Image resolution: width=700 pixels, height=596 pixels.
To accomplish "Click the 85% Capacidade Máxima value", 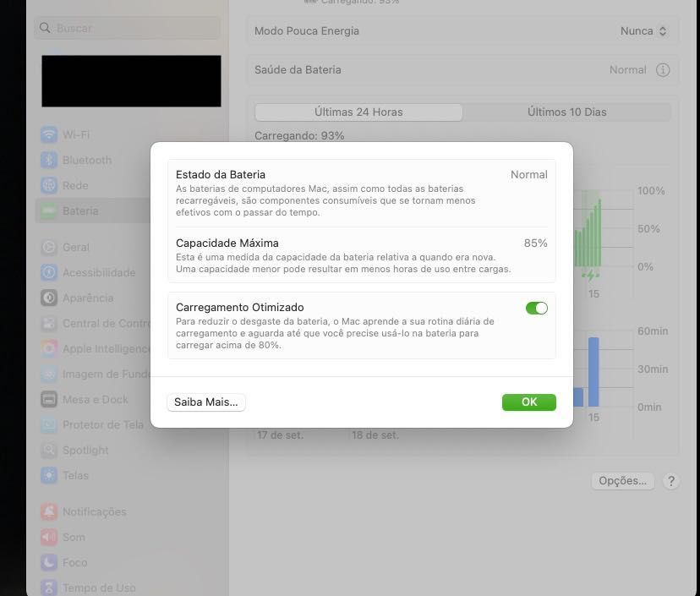I will pos(535,243).
